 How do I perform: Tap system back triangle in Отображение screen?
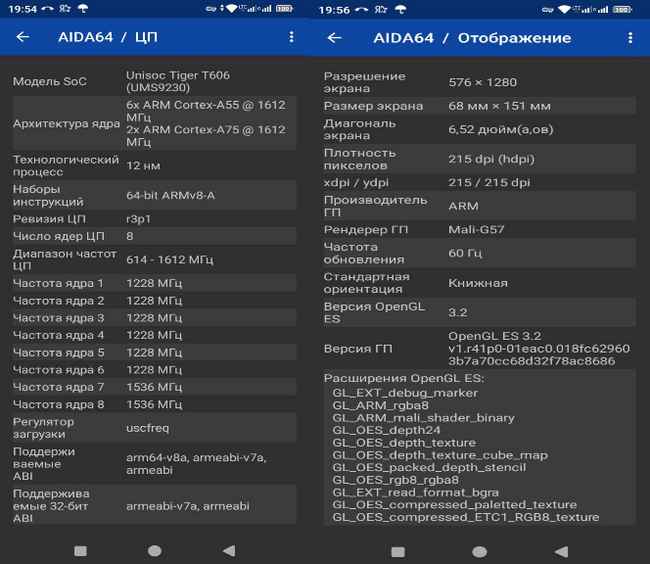[x=561, y=552]
